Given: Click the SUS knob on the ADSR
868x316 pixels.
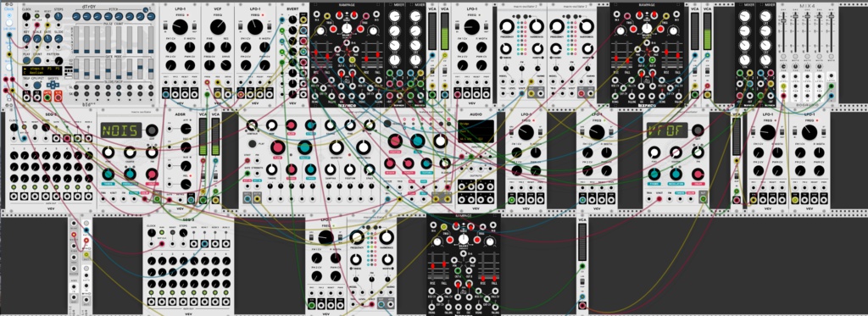Looking at the screenshot, I should [x=186, y=166].
